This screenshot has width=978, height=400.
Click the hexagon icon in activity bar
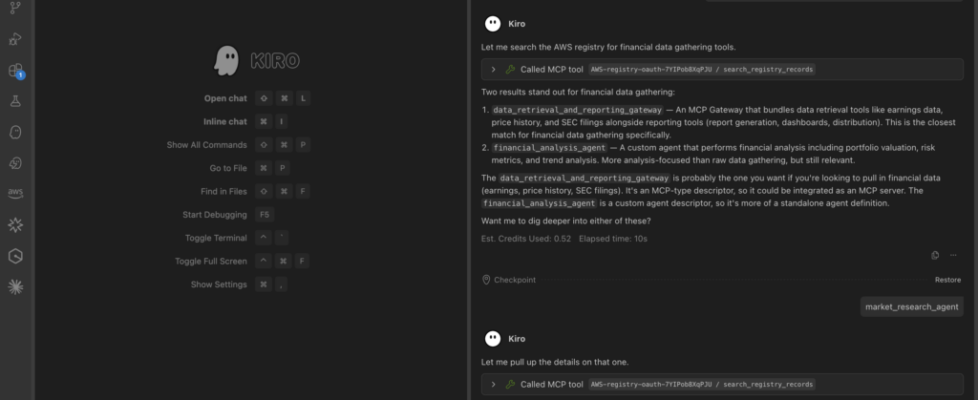pyautogui.click(x=15, y=256)
